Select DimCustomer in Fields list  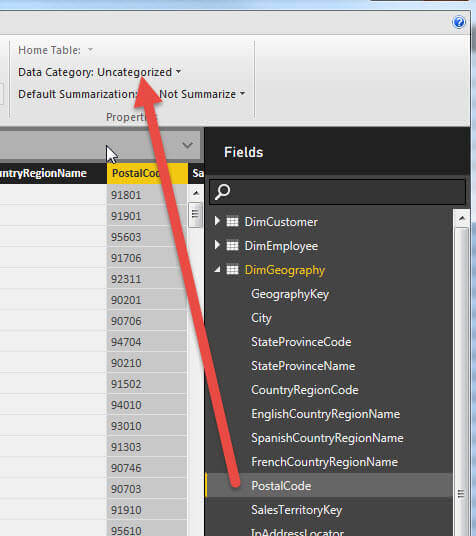pyautogui.click(x=281, y=222)
